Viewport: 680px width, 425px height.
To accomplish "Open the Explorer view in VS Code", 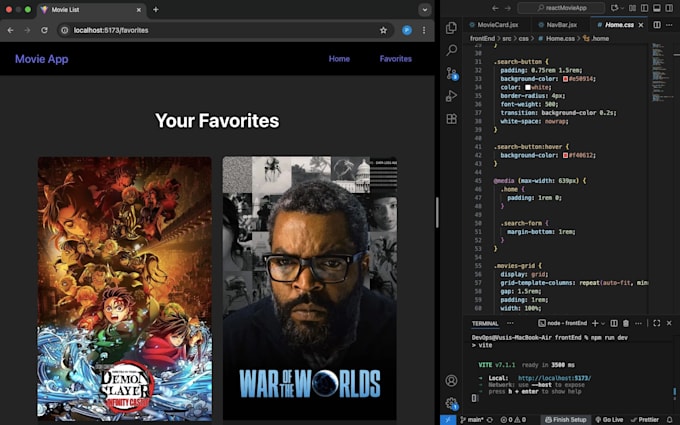I will tap(451, 27).
